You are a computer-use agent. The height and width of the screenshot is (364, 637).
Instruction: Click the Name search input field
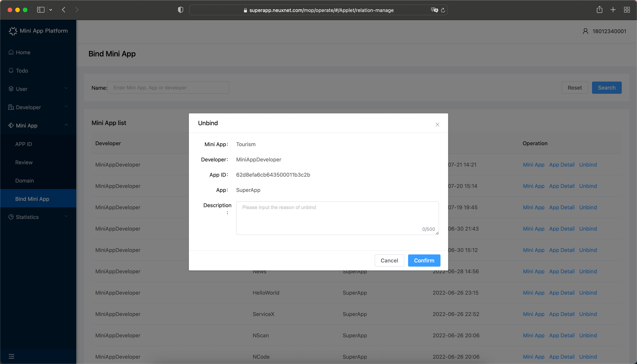coord(168,88)
